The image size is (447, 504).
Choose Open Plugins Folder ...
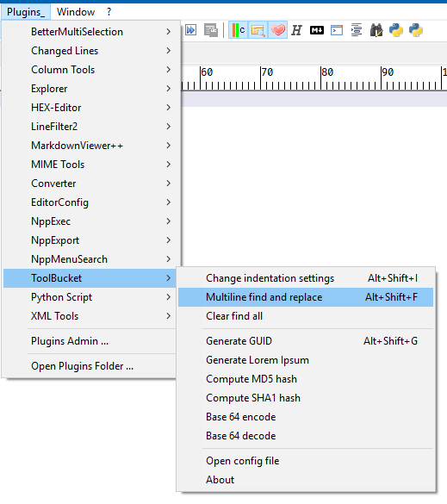pos(90,366)
